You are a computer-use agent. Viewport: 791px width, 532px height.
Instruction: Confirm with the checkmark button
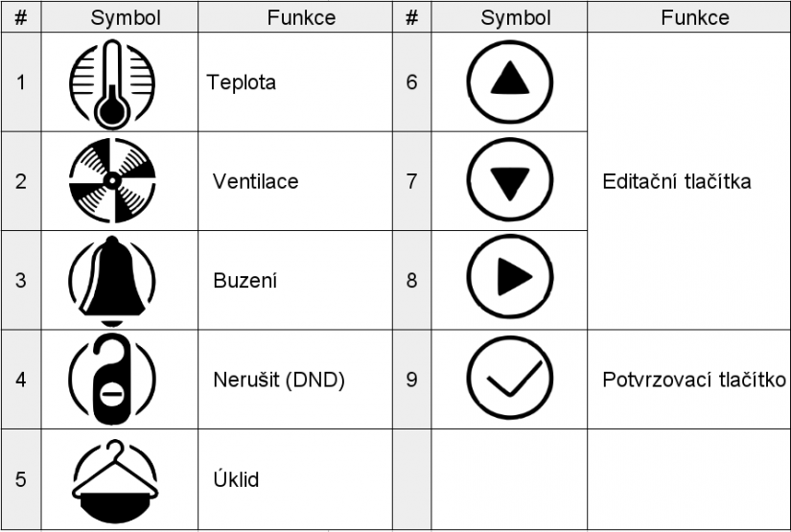tap(510, 379)
